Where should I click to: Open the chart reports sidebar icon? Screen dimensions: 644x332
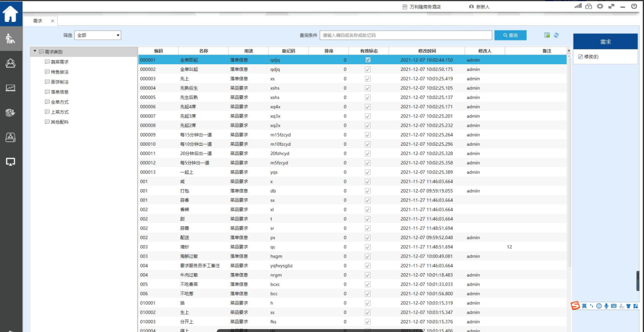[x=11, y=88]
